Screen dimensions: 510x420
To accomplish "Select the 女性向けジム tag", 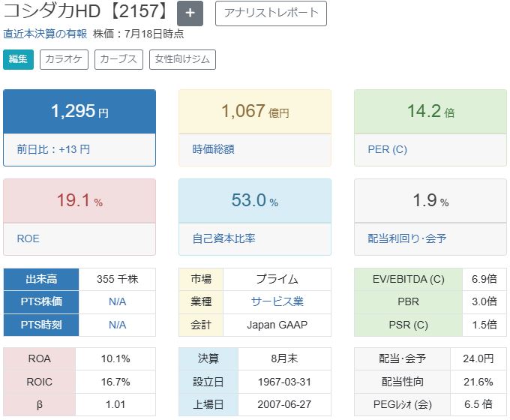I will tap(182, 59).
